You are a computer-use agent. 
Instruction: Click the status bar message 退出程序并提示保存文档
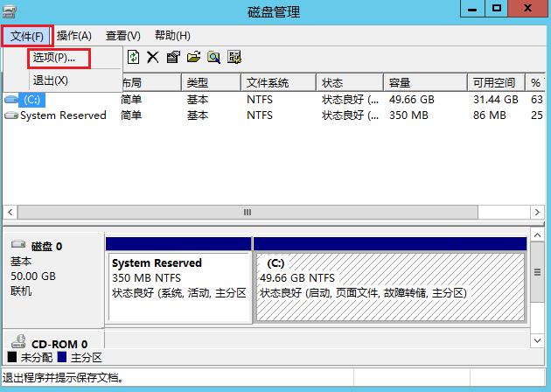(x=64, y=378)
